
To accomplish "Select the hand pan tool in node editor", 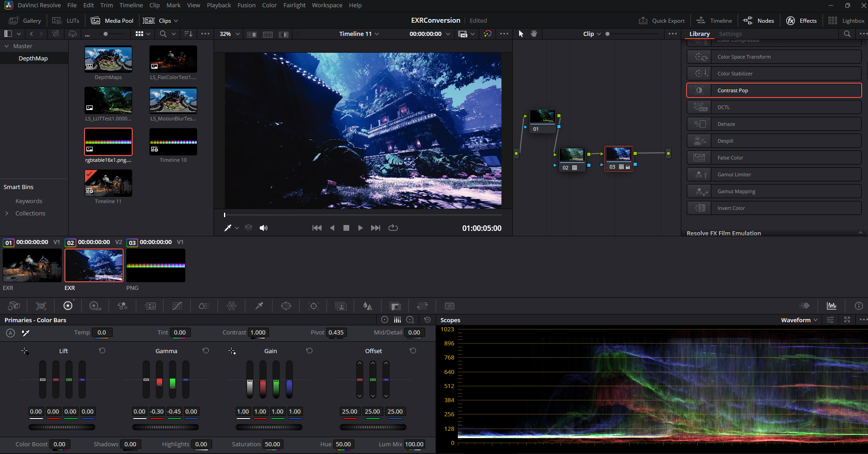I will tap(534, 34).
